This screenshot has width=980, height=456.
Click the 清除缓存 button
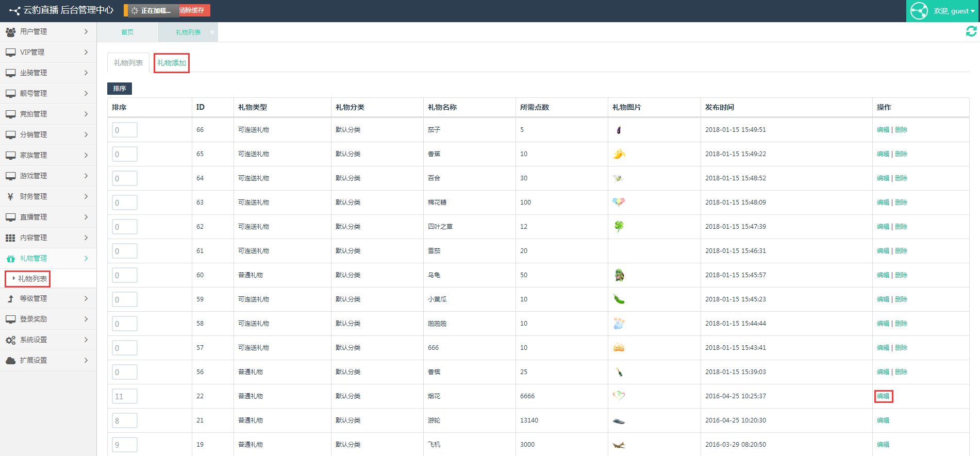[x=192, y=10]
